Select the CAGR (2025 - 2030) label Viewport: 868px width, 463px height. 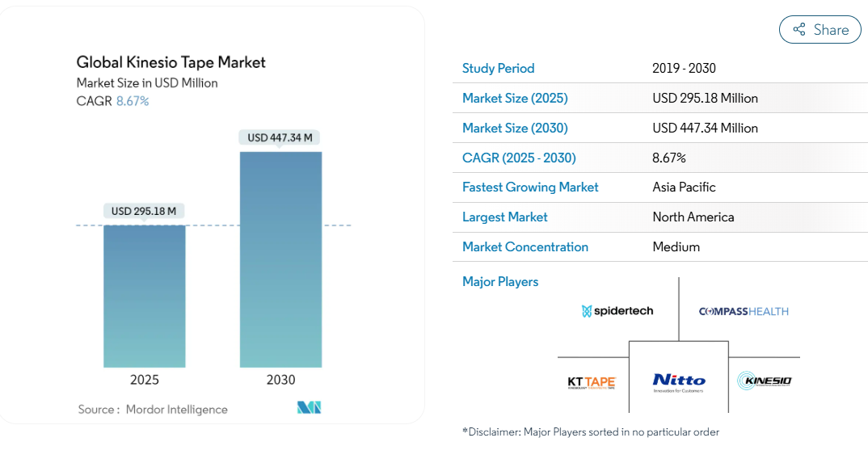coord(519,158)
